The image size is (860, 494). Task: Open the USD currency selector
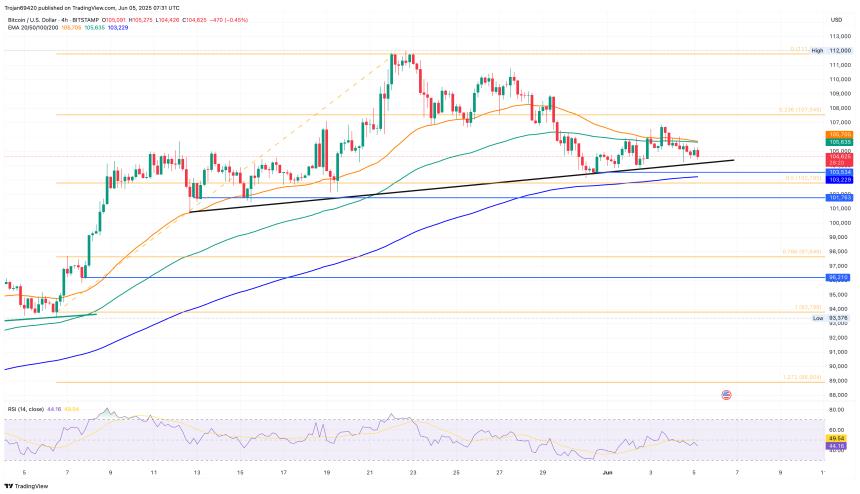tap(835, 18)
